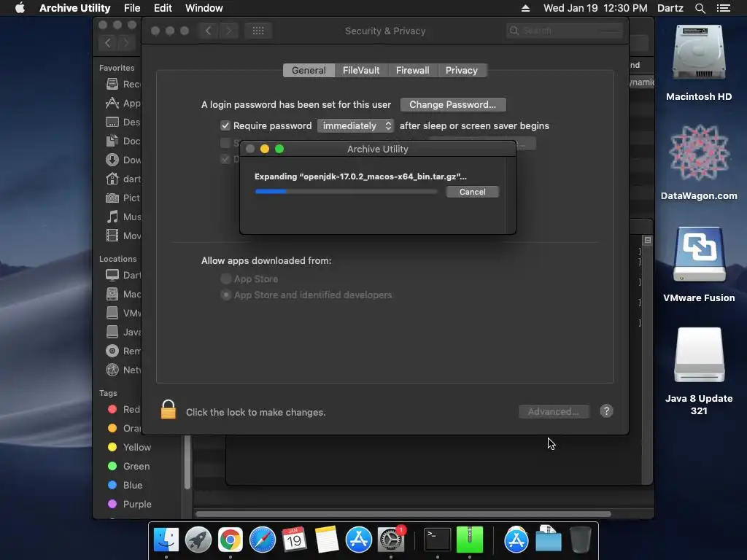The height and width of the screenshot is (560, 747).
Task: Select App Store and identified developers option
Action: [226, 295]
